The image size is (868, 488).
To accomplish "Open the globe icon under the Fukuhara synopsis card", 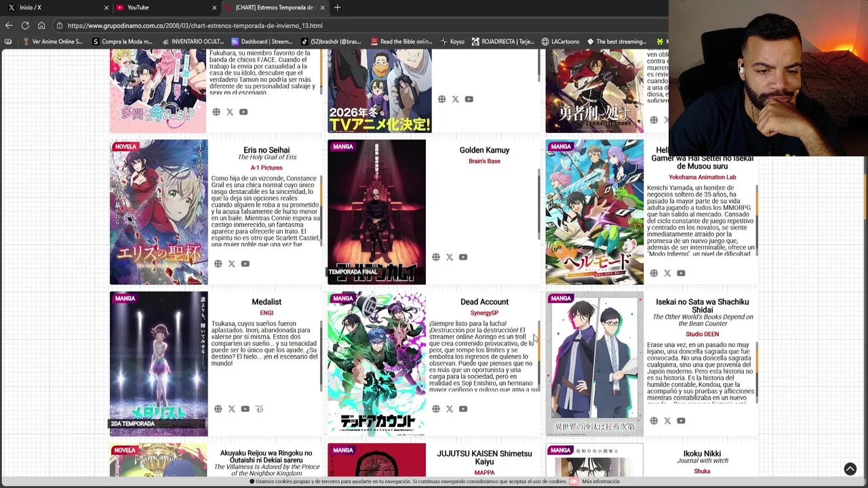I will pos(216,112).
